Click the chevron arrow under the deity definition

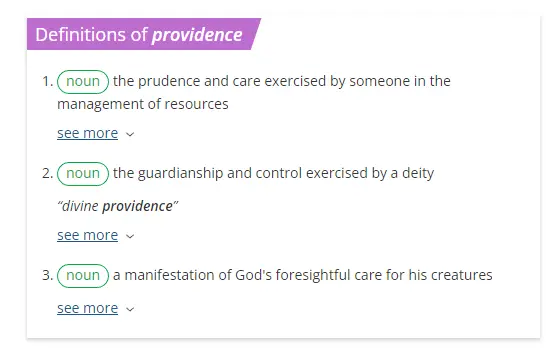point(130,236)
